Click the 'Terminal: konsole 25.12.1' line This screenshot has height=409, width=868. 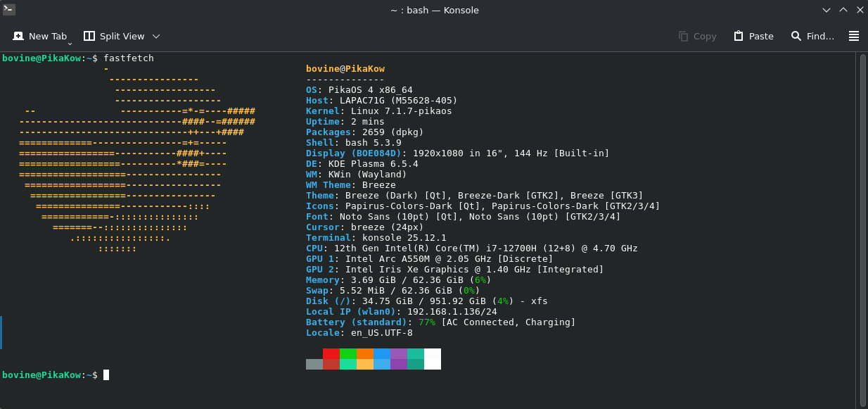(x=376, y=238)
